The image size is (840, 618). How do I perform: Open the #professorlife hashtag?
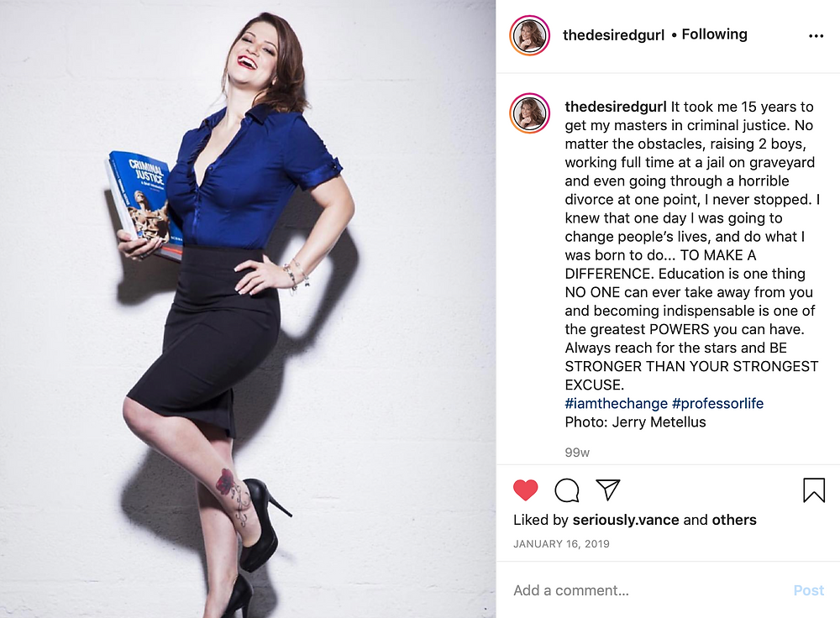click(x=718, y=403)
